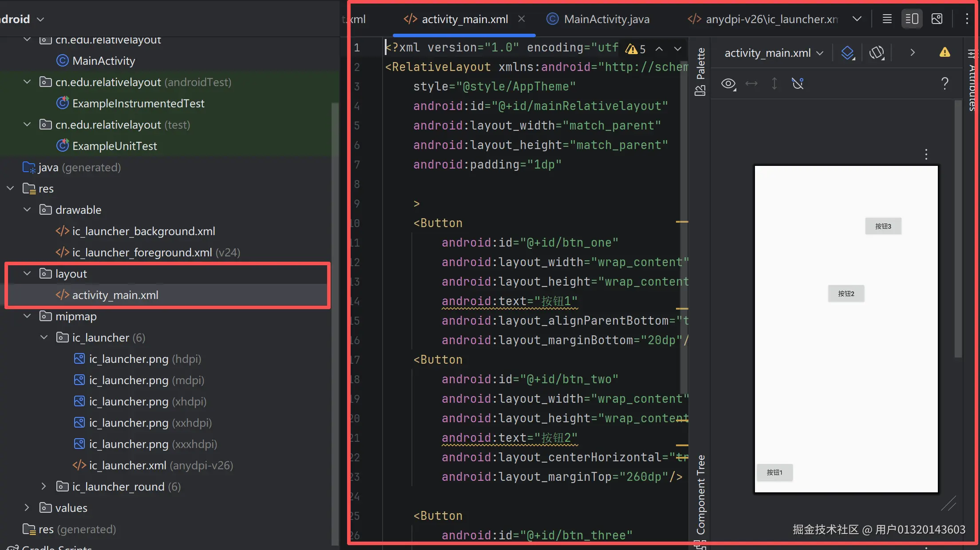
Task: Toggle Split view mode button
Action: click(912, 19)
